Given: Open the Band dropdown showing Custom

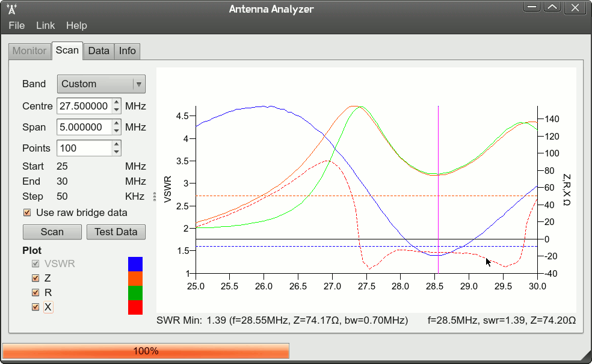Looking at the screenshot, I should (100, 84).
